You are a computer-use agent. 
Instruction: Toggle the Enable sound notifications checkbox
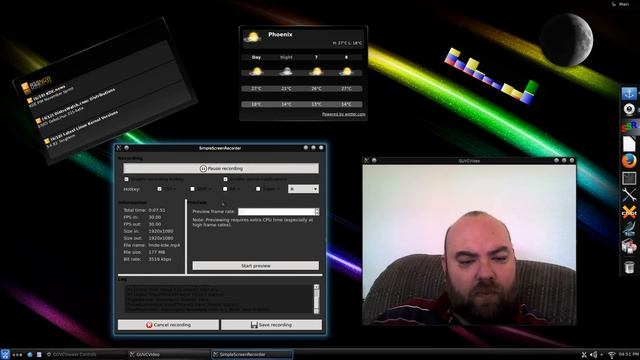tap(225, 179)
